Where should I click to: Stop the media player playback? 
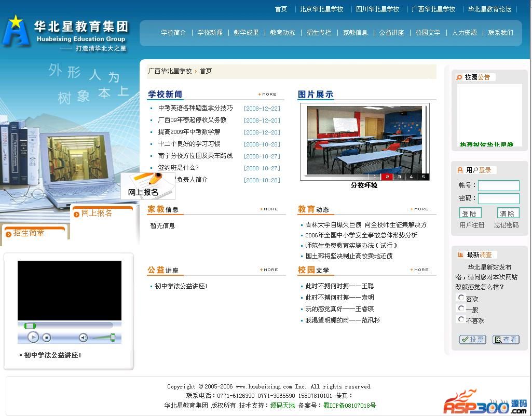click(47, 338)
